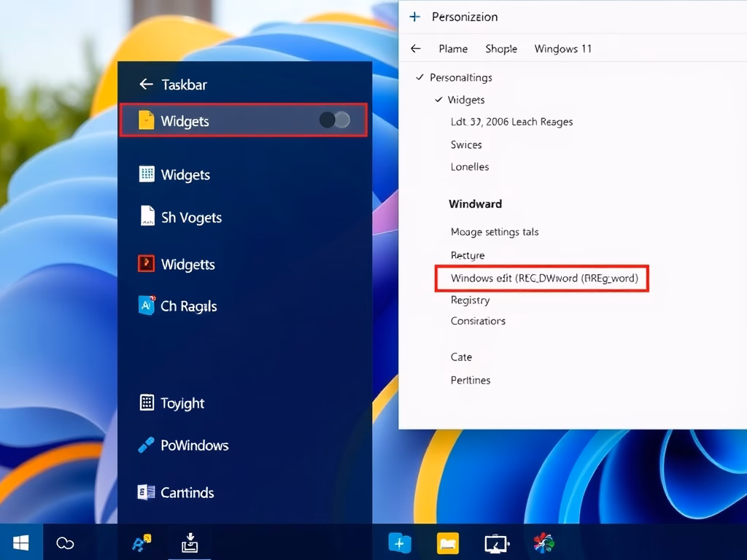This screenshot has width=747, height=560.
Task: Open the yellow File Explorer folder icon
Action: tap(448, 542)
